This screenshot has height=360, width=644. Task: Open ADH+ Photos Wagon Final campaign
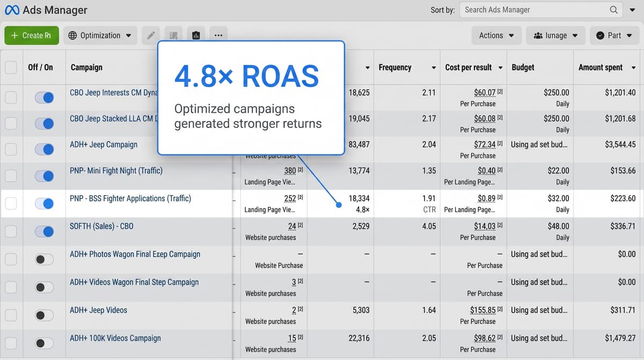coord(135,254)
